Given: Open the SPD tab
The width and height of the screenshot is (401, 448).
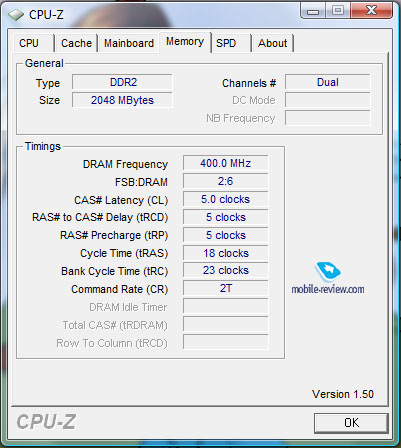Looking at the screenshot, I should click(x=231, y=43).
